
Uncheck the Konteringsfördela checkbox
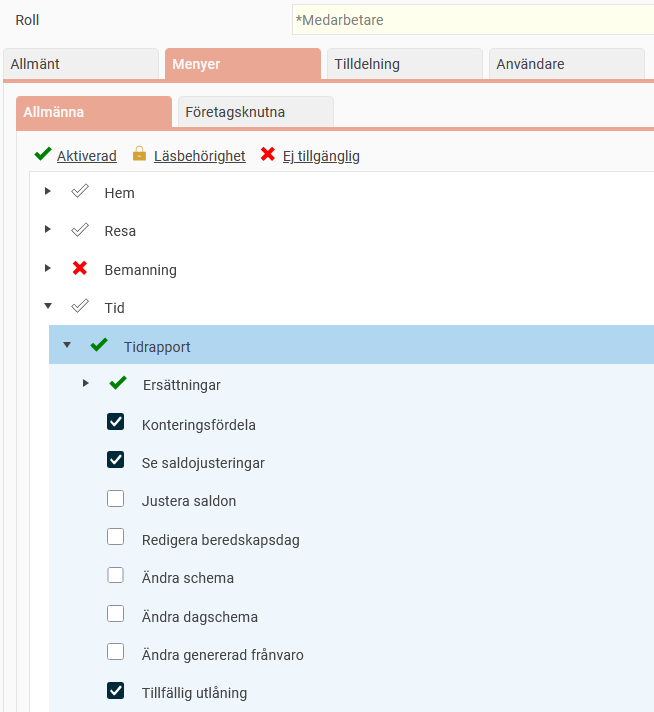116,422
